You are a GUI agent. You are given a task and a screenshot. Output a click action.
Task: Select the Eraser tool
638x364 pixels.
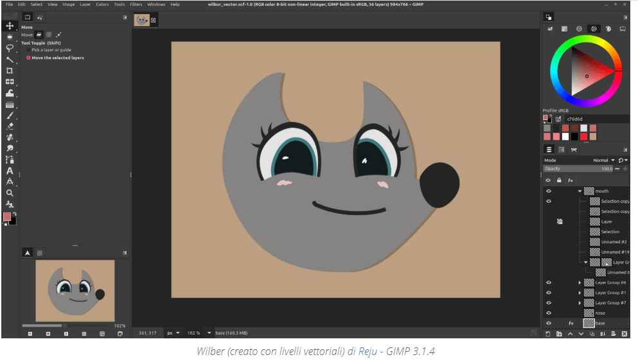pyautogui.click(x=10, y=126)
